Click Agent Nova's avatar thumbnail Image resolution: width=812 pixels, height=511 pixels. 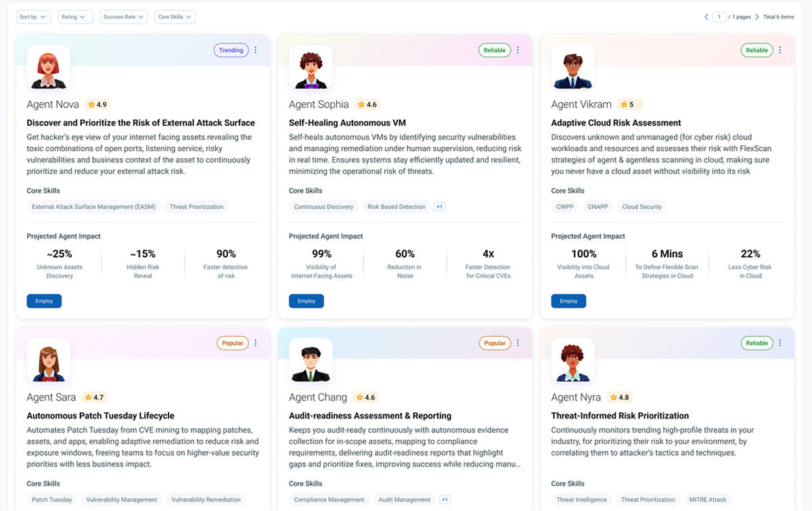click(x=48, y=68)
